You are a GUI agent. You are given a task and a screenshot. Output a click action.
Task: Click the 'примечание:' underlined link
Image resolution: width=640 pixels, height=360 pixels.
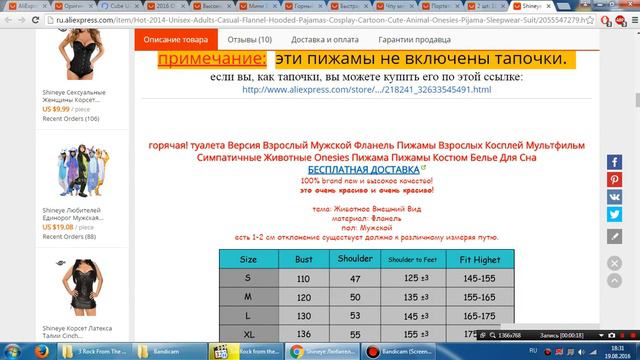[212, 59]
